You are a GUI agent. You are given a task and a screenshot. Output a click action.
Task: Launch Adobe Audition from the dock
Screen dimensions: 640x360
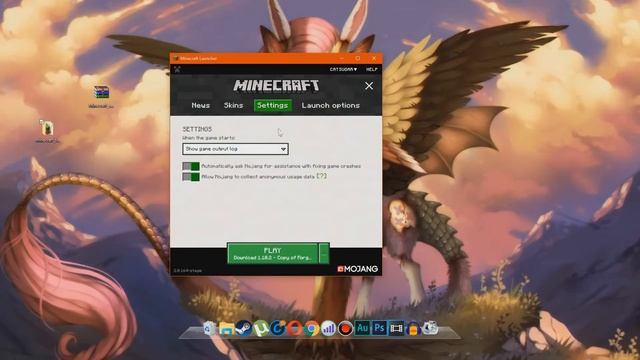tap(362, 328)
